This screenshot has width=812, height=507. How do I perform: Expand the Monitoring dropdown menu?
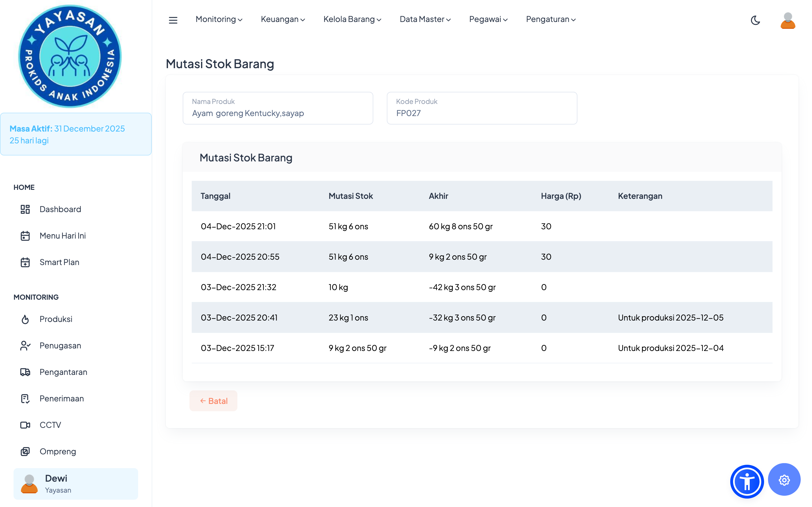pos(219,19)
